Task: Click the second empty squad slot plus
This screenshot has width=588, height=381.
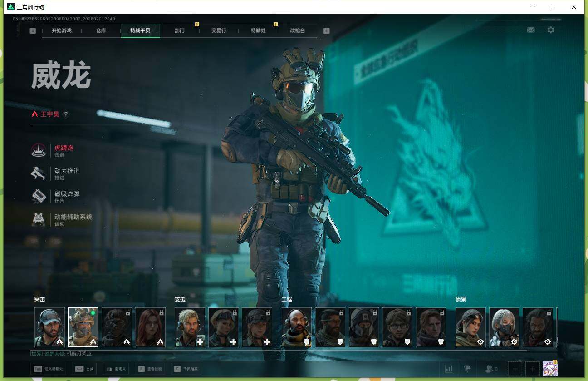Action: point(532,369)
